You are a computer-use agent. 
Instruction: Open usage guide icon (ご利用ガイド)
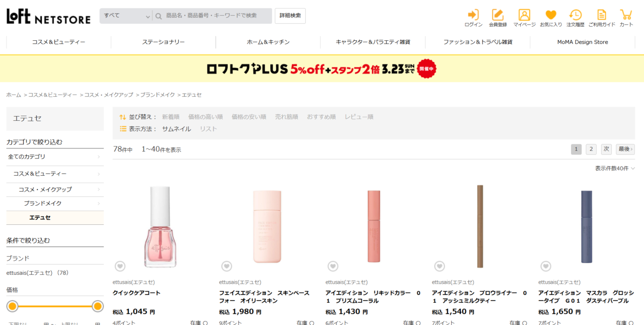click(x=602, y=18)
